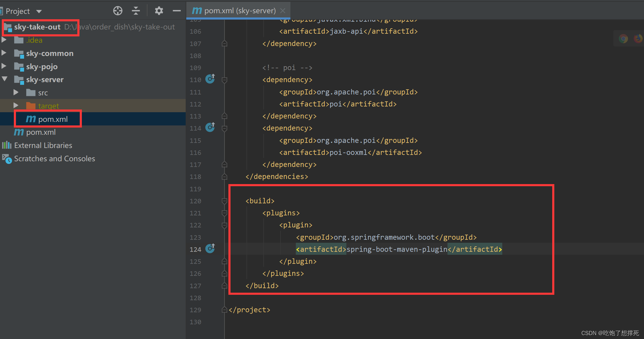
Task: Click the gutter dependency icon on line 110
Action: tap(210, 79)
